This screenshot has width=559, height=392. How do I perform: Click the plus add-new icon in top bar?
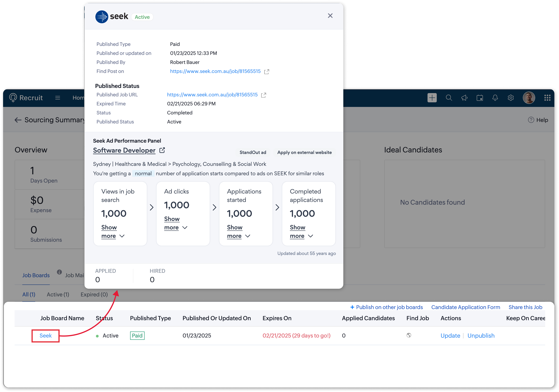click(x=432, y=98)
